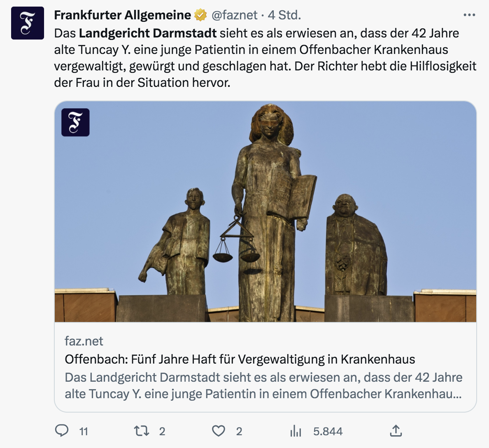This screenshot has height=448, width=489.
Task: View tweet analytics bar chart icon
Action: [x=295, y=432]
